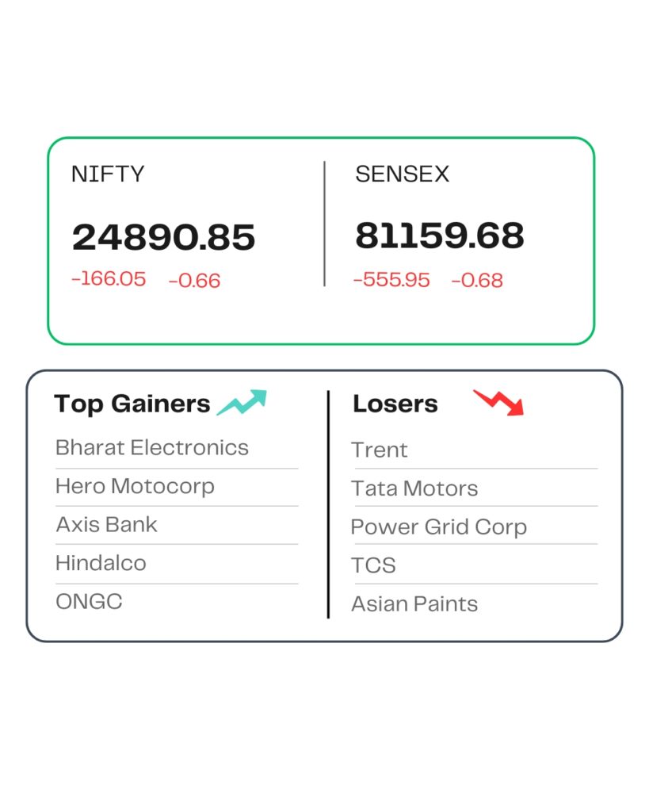Open Power Grid Corp entry
Image resolution: width=649 pixels, height=812 pixels.
(439, 527)
